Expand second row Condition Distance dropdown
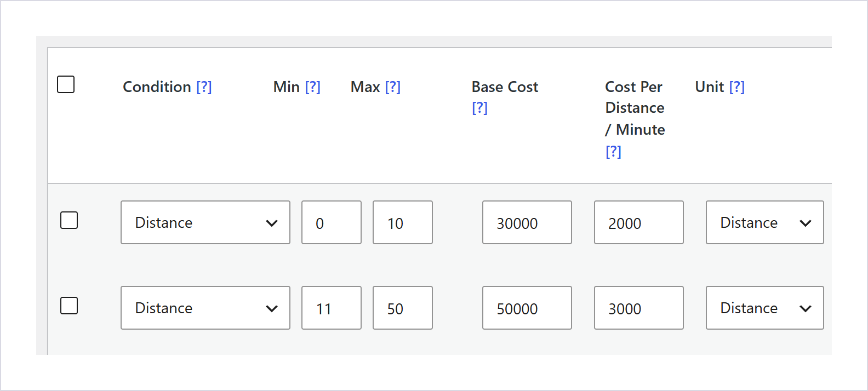 pyautogui.click(x=205, y=308)
